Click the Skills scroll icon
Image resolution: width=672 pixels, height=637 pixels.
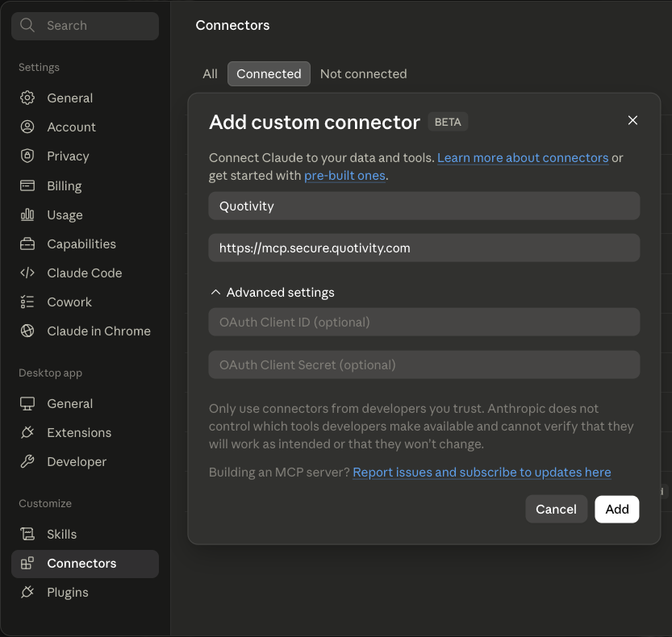tap(27, 534)
